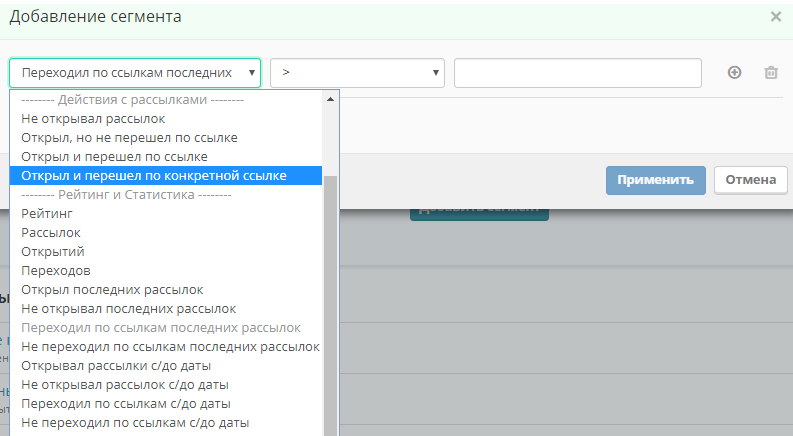Click the Отмена button
Screen dimensions: 793x436
click(x=751, y=180)
